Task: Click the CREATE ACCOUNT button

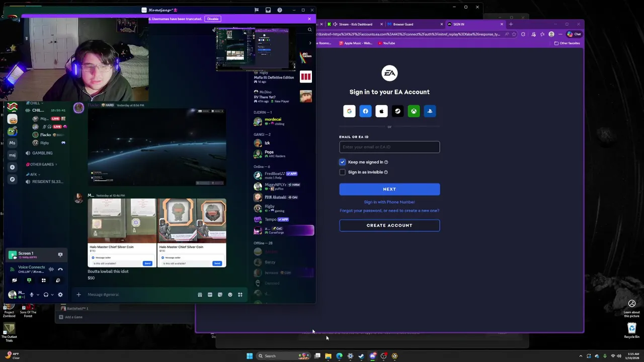Action: 389,225
